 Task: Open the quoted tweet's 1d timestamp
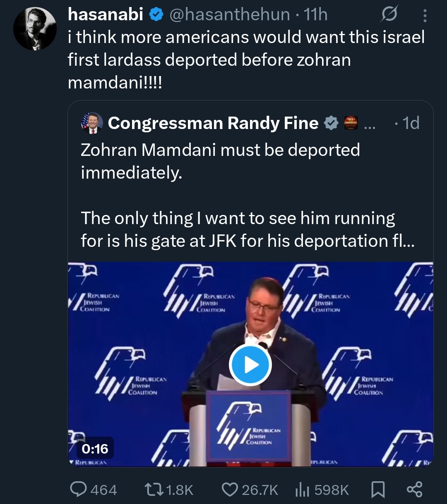(411, 123)
